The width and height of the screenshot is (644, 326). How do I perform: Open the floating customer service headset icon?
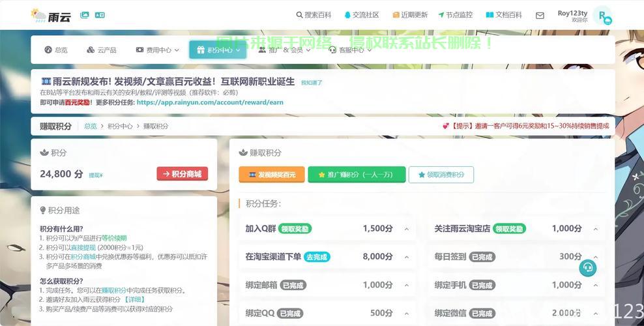(x=588, y=268)
